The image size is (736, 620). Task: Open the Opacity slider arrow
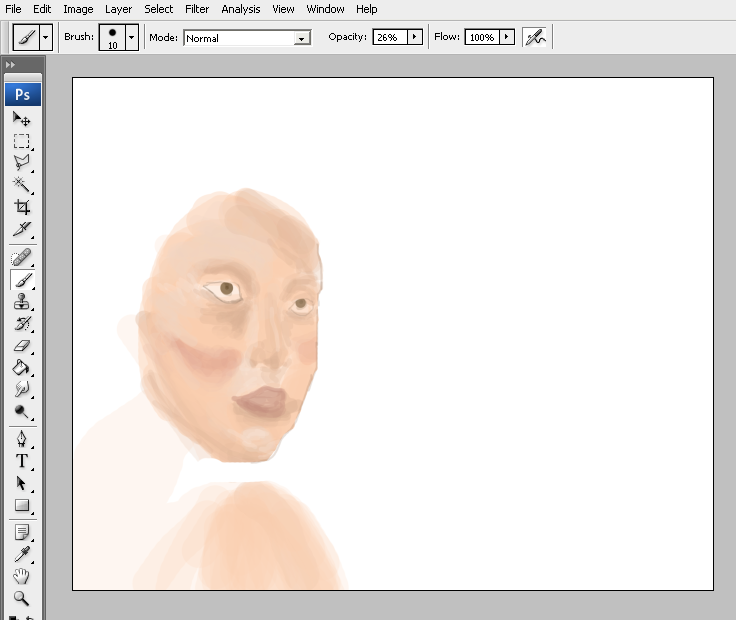[x=414, y=37]
